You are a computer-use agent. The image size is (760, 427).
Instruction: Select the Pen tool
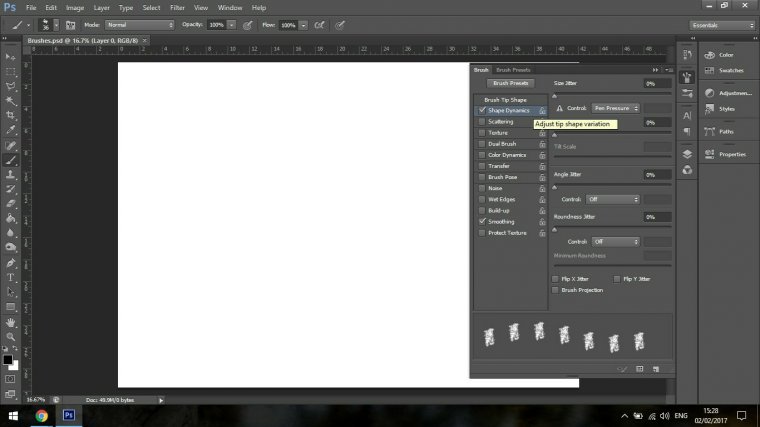pos(10,263)
